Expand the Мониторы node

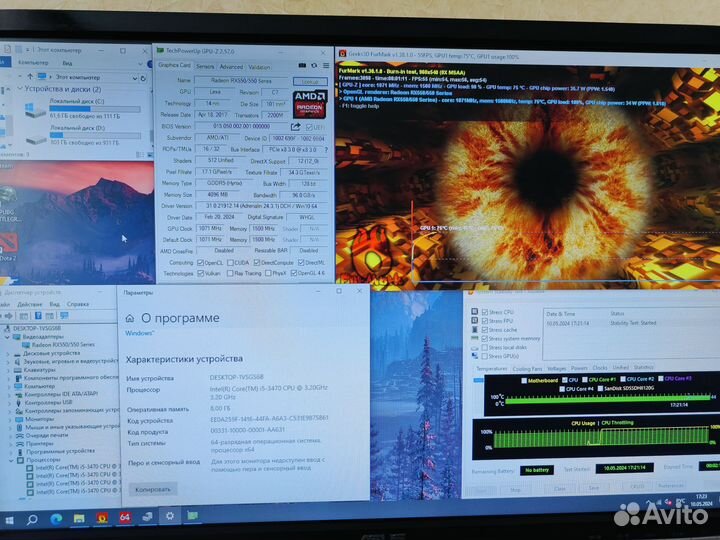10,419
